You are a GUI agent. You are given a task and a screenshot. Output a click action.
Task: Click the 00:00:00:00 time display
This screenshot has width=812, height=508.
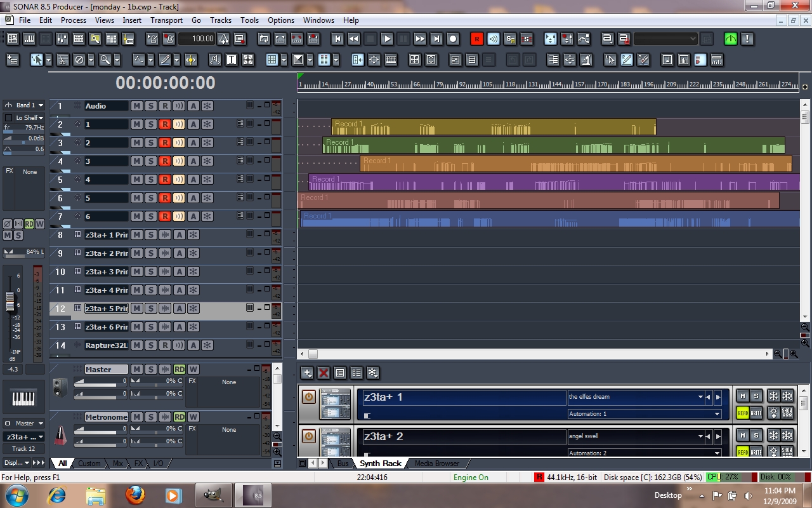point(166,83)
